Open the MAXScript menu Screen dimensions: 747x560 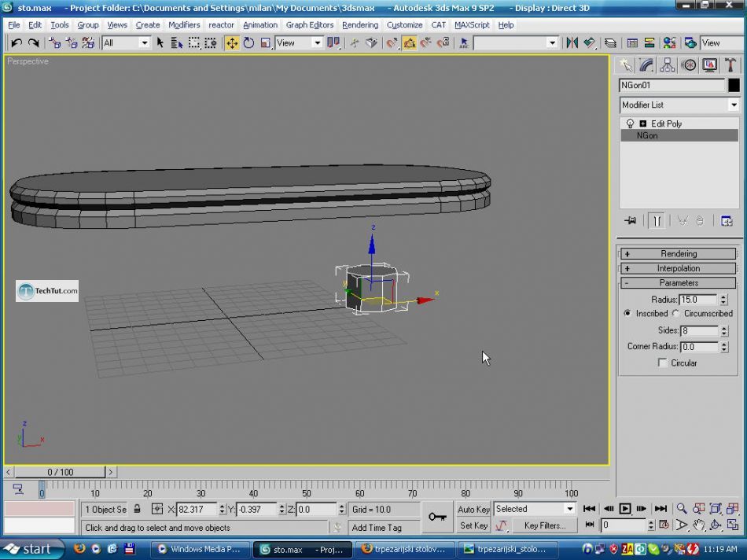pyautogui.click(x=472, y=25)
